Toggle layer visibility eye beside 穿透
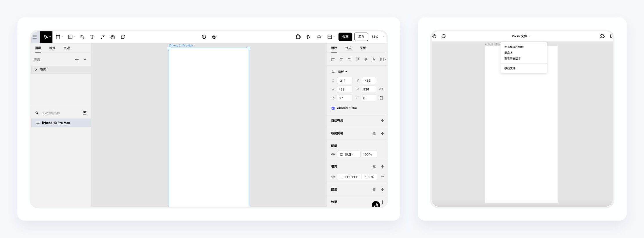This screenshot has width=644, height=238. [x=333, y=154]
